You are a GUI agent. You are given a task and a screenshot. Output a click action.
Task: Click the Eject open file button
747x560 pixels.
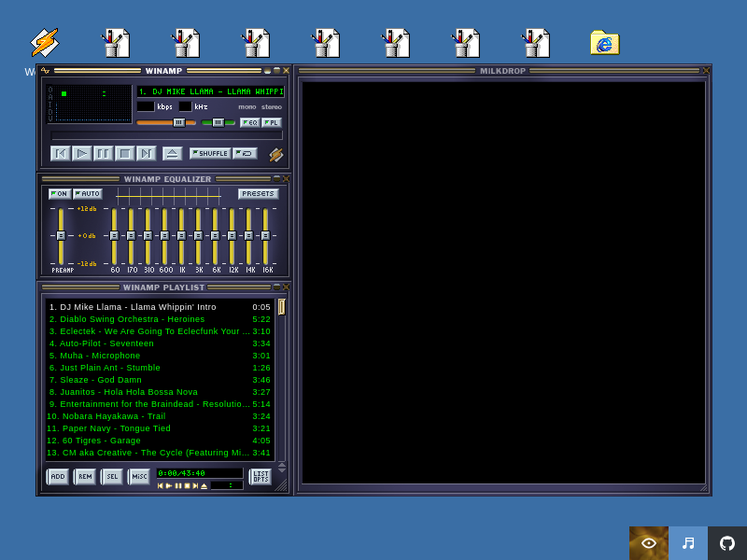pyautogui.click(x=172, y=153)
